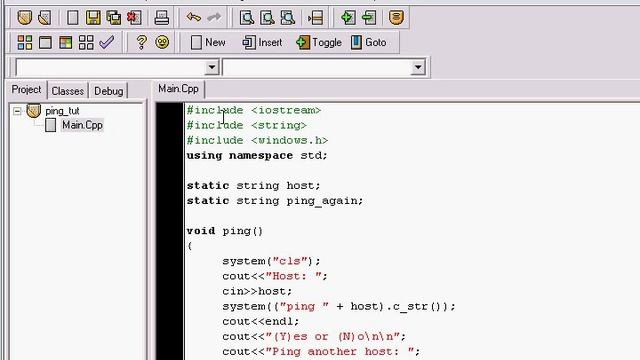Click the Compile and Run icon
This screenshot has width=640, height=360.
click(65, 42)
